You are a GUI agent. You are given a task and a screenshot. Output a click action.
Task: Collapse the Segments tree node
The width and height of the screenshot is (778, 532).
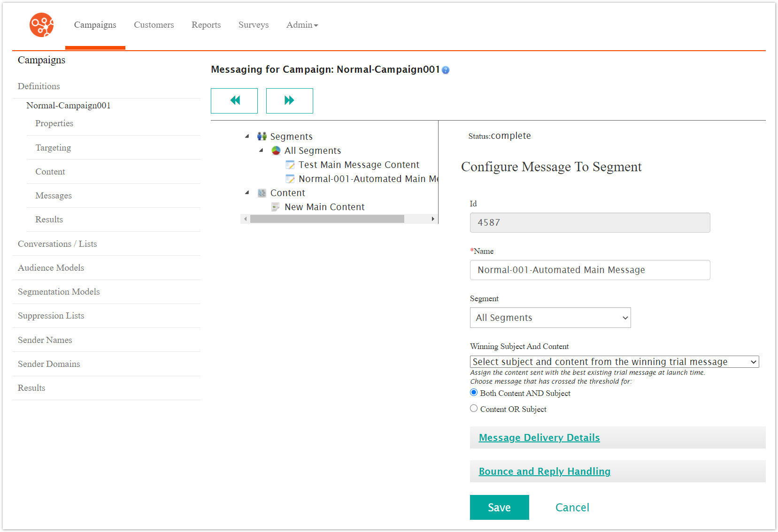point(247,137)
